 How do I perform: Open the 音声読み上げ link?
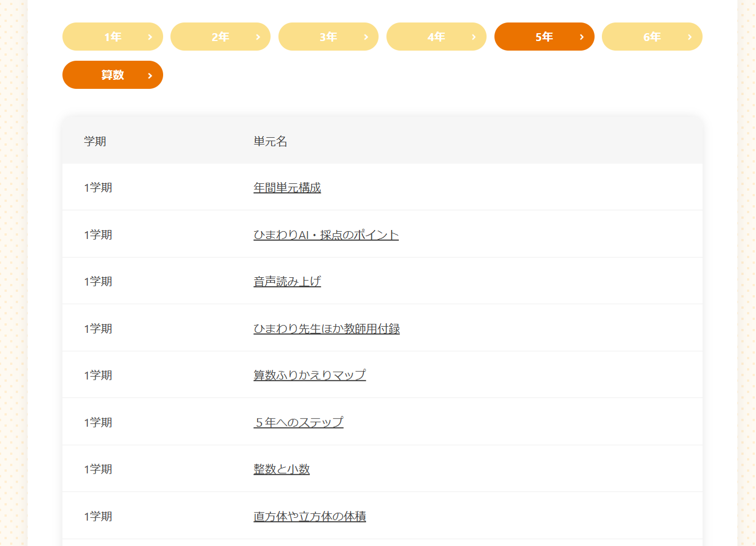(x=287, y=281)
